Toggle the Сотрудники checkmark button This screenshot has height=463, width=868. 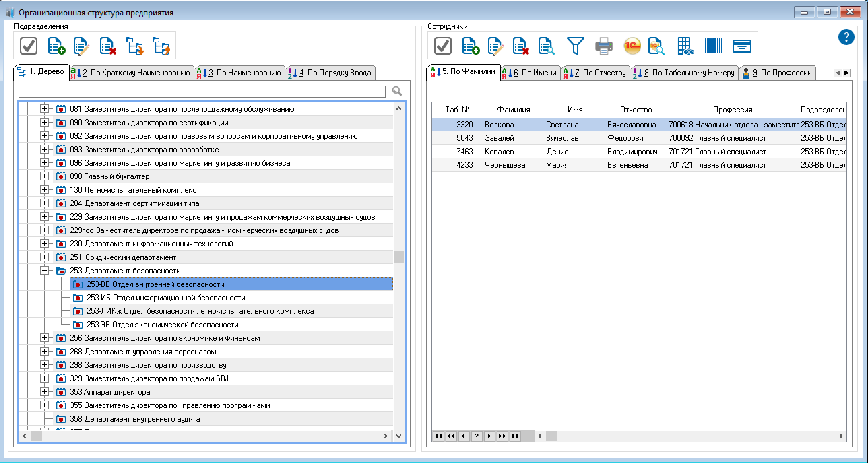pyautogui.click(x=443, y=46)
